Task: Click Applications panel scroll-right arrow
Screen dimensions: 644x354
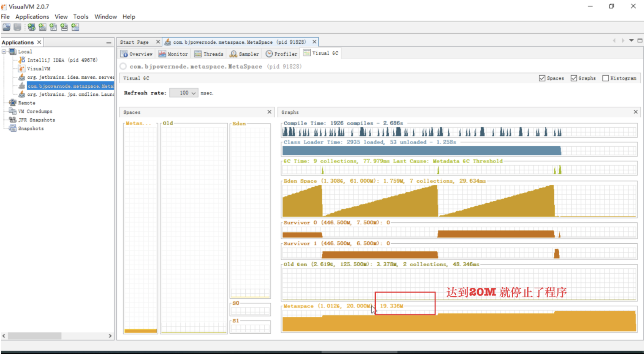Action: 110,336
